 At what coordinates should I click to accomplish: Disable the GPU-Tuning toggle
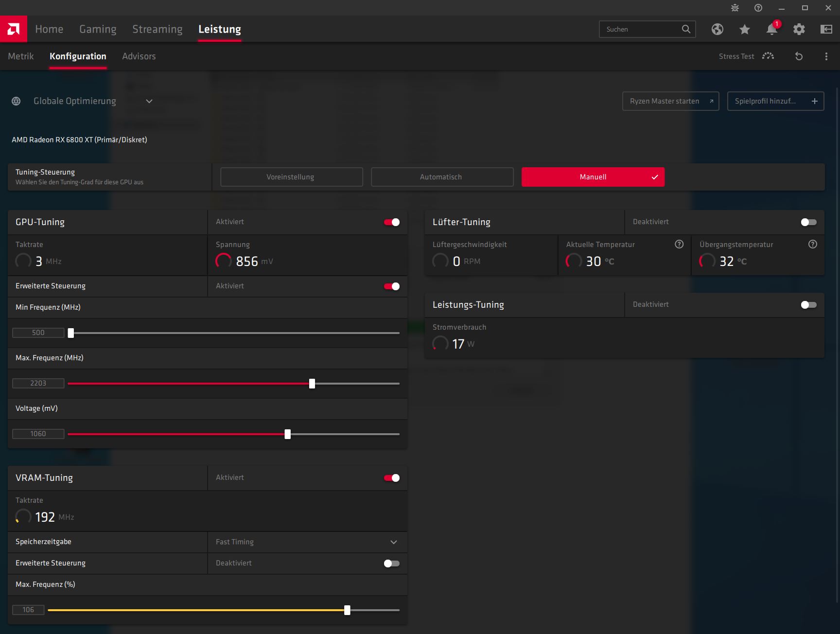(392, 222)
